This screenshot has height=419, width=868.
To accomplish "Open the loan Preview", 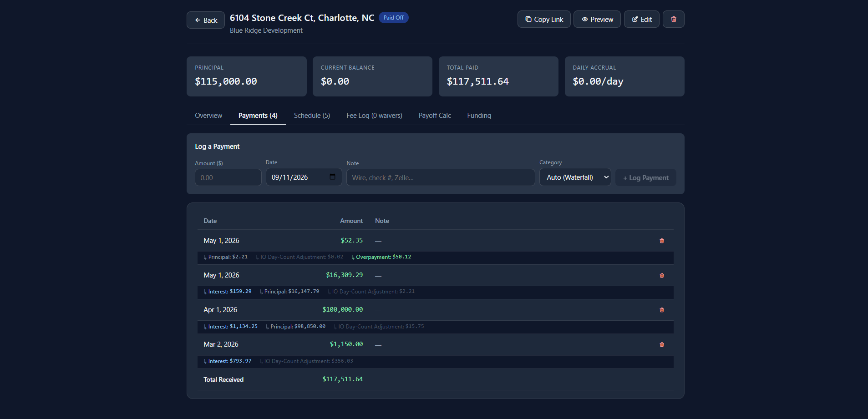I will coord(597,19).
